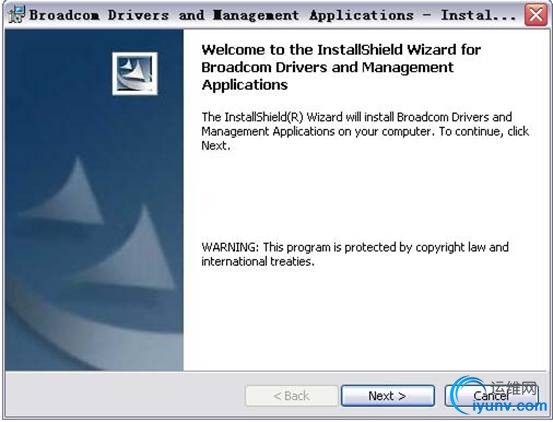The image size is (553, 422).
Task: Click the 'The InstallShield(R) Wizard will install' sentence
Action: click(357, 117)
